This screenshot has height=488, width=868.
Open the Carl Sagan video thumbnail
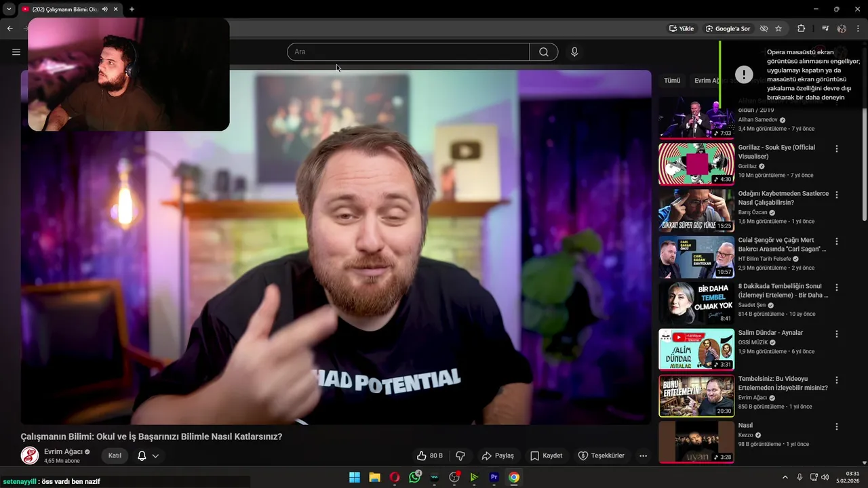(x=696, y=256)
